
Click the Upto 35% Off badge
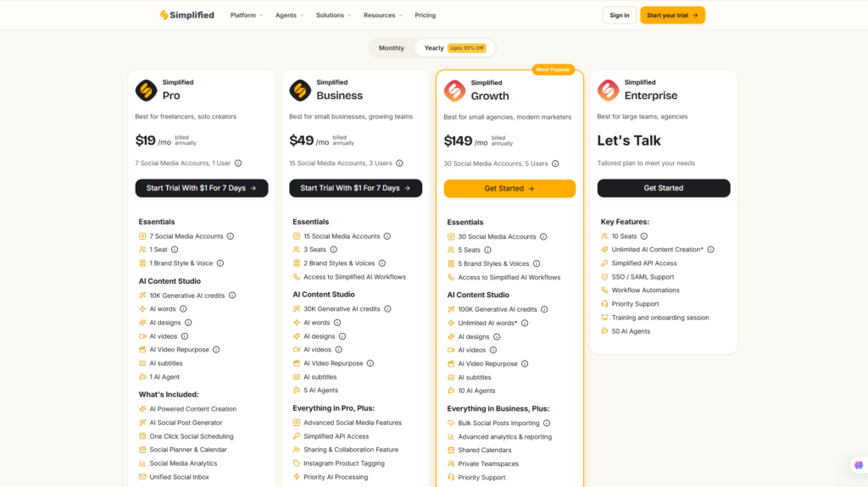pyautogui.click(x=467, y=48)
